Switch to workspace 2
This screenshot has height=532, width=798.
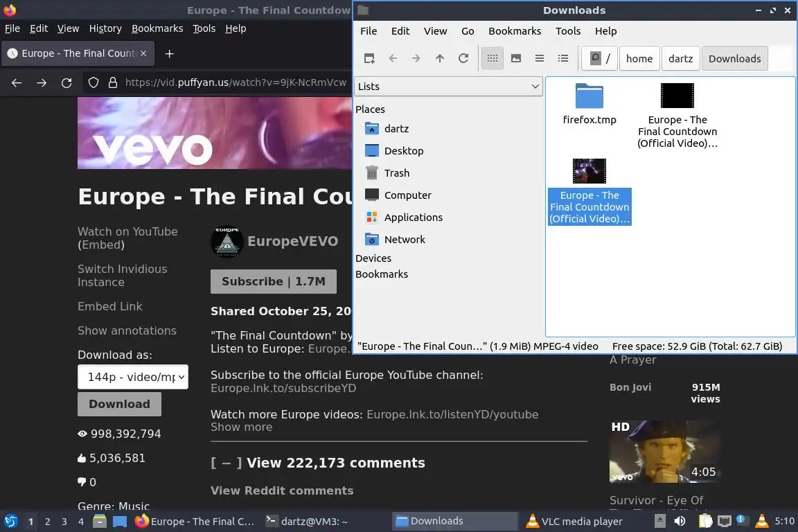(47, 522)
